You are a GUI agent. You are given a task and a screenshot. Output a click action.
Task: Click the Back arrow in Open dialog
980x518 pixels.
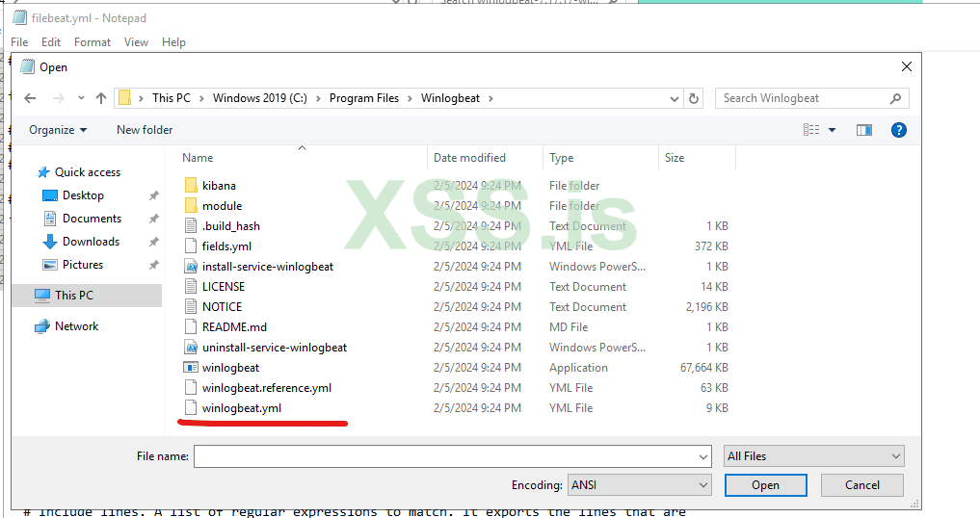coord(30,98)
